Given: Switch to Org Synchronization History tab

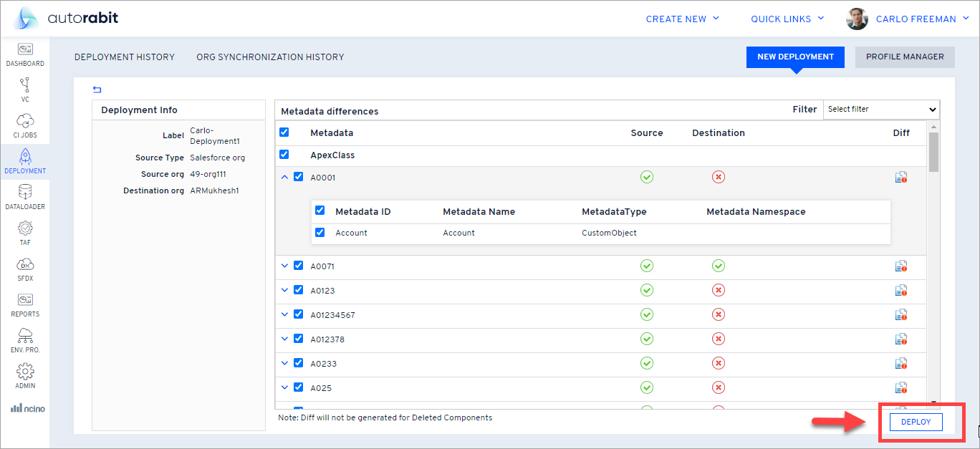Looking at the screenshot, I should click(270, 57).
